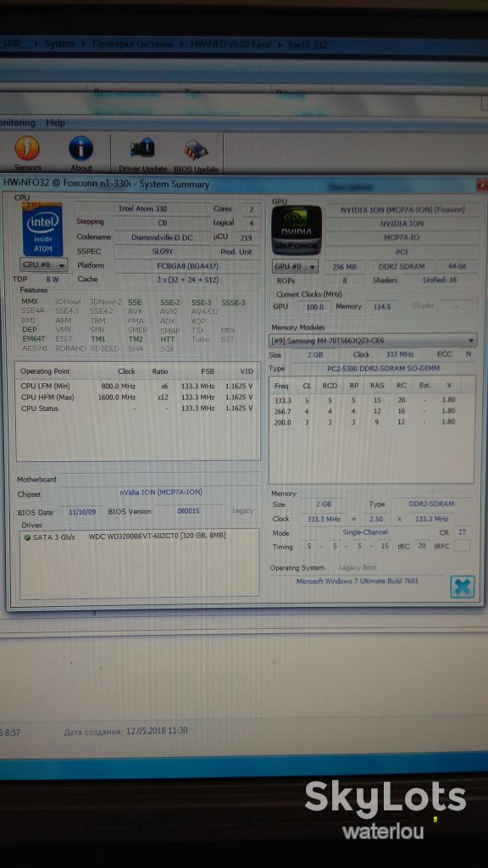This screenshot has height=868, width=488.
Task: Click the DDR2 SDRAM GPU memory type
Action: pyautogui.click(x=402, y=266)
